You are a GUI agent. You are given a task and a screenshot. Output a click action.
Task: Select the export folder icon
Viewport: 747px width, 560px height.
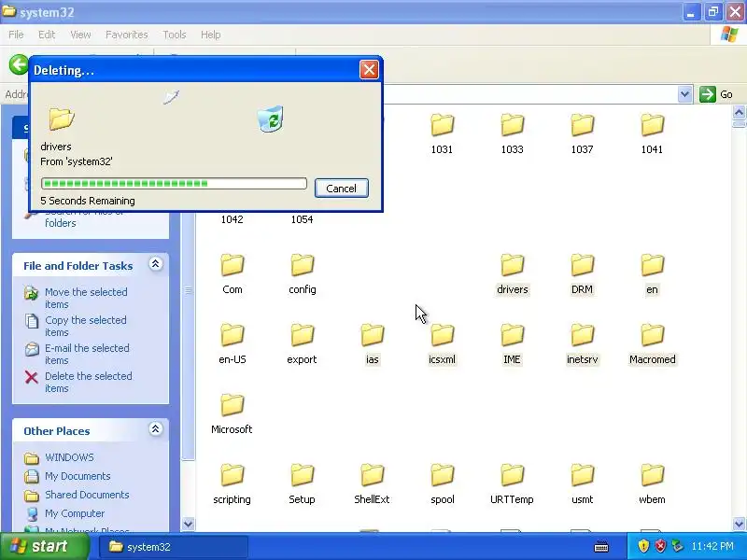(x=302, y=335)
